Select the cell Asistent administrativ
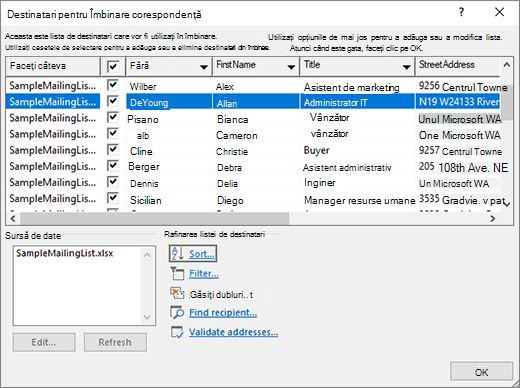Image resolution: width=520 pixels, height=388 pixels. [x=357, y=167]
